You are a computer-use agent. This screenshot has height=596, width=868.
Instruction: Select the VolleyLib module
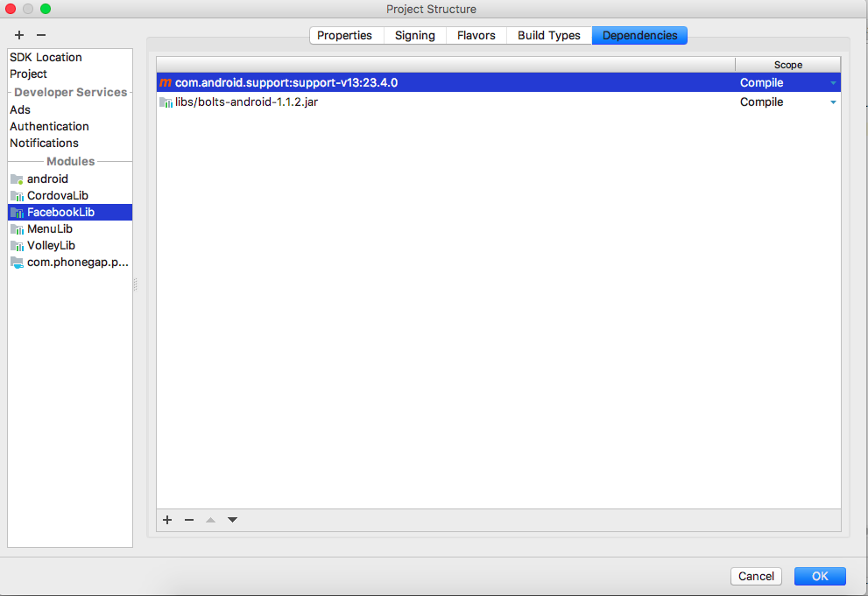tap(51, 245)
